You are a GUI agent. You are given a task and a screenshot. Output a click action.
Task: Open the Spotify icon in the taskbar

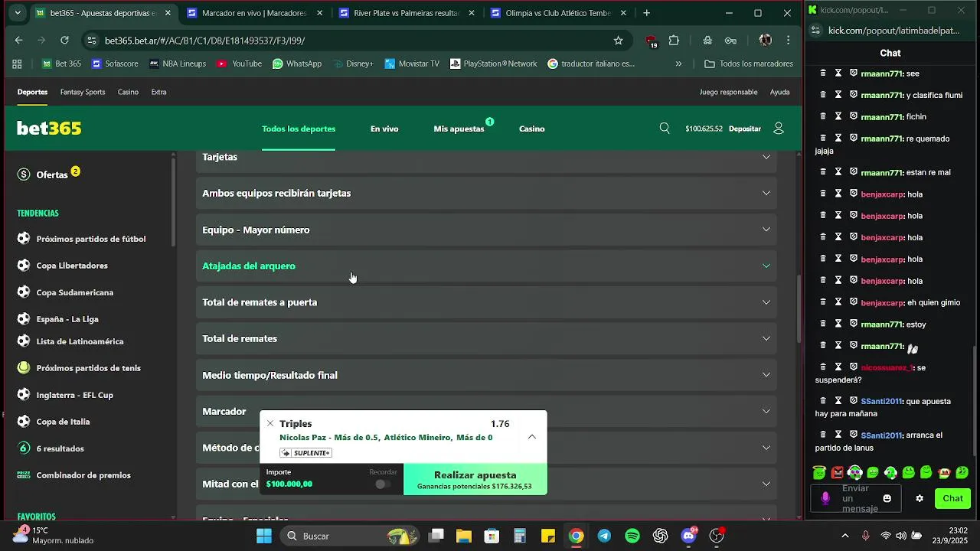pos(632,536)
